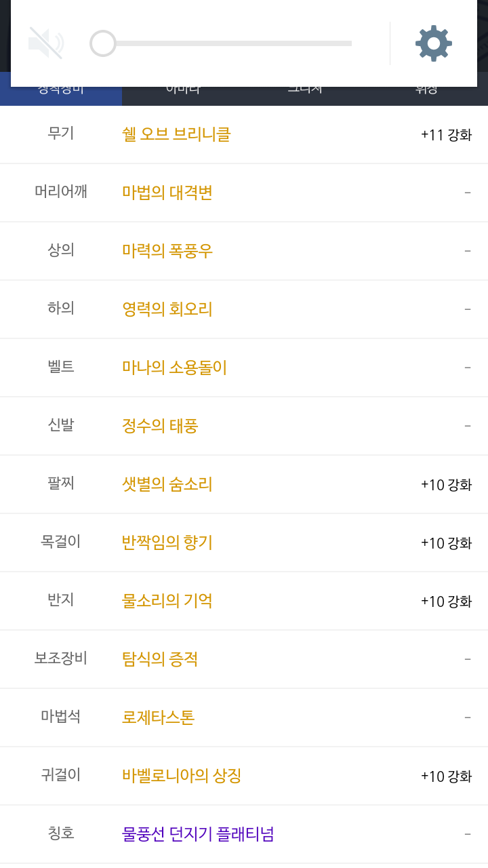View 반짝임의 향기 necklace item
The image size is (488, 868).
tap(167, 542)
